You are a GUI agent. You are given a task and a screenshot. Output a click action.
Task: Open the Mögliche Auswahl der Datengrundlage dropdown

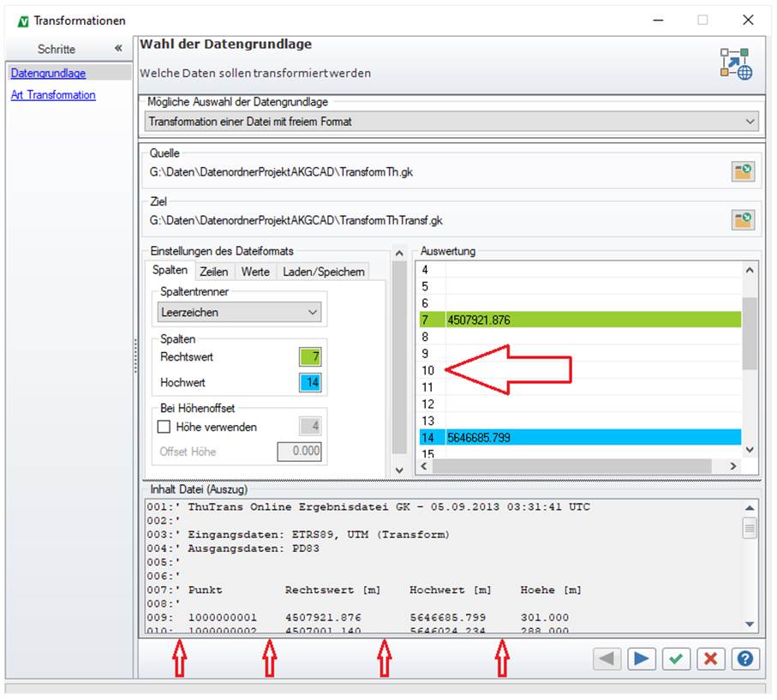click(451, 122)
